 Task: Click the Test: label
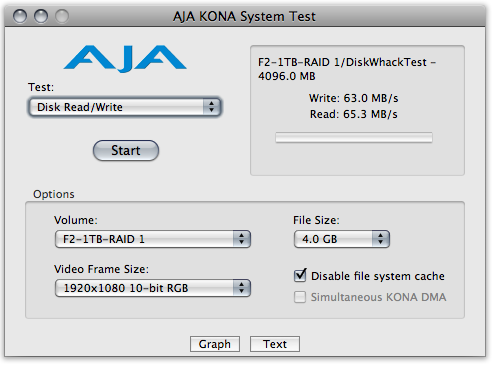tap(41, 87)
